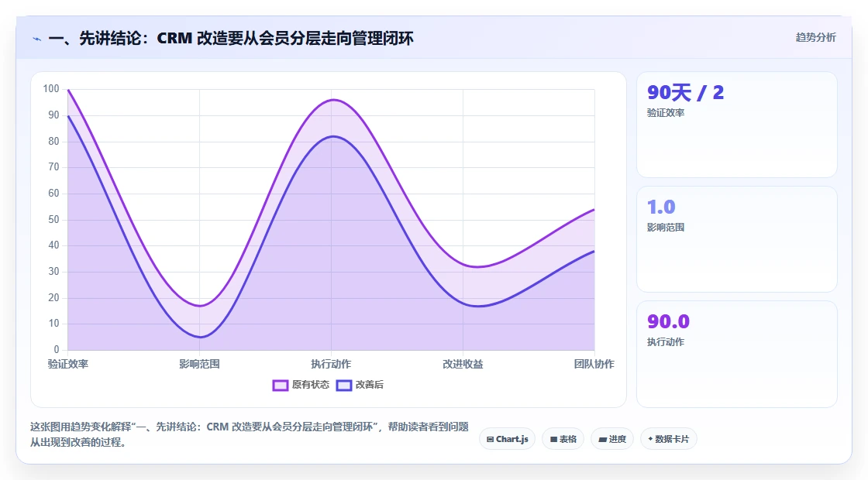Click the 数据卡片 sparkle icon
This screenshot has height=480, width=868.
pyautogui.click(x=650, y=439)
